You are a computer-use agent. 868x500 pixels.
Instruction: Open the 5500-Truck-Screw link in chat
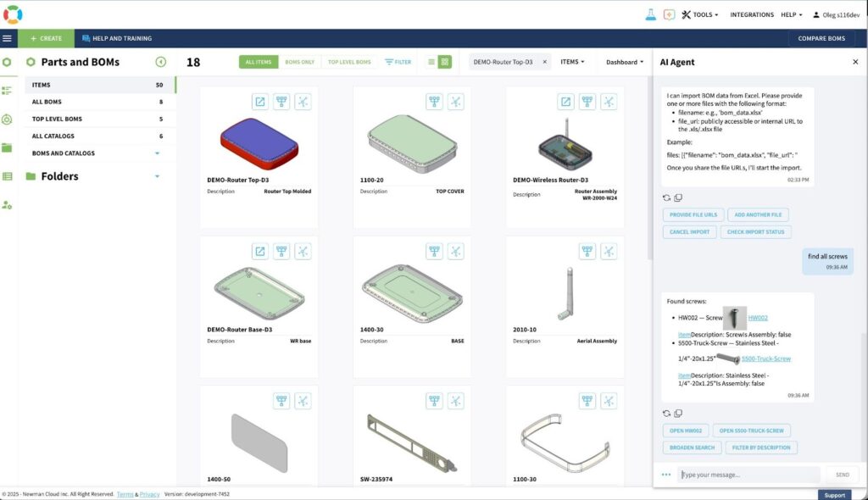click(x=765, y=358)
